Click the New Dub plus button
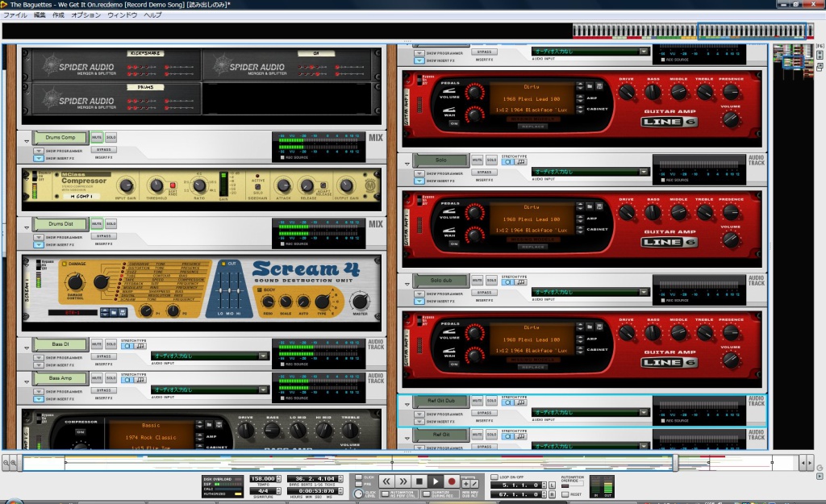Image resolution: width=826 pixels, height=504 pixels. 465,483
